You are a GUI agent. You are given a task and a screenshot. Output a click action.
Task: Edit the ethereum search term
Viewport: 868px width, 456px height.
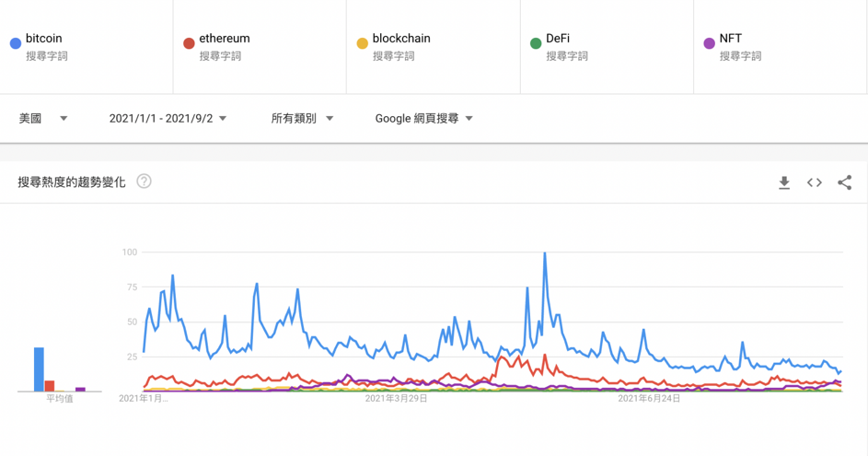pyautogui.click(x=225, y=39)
